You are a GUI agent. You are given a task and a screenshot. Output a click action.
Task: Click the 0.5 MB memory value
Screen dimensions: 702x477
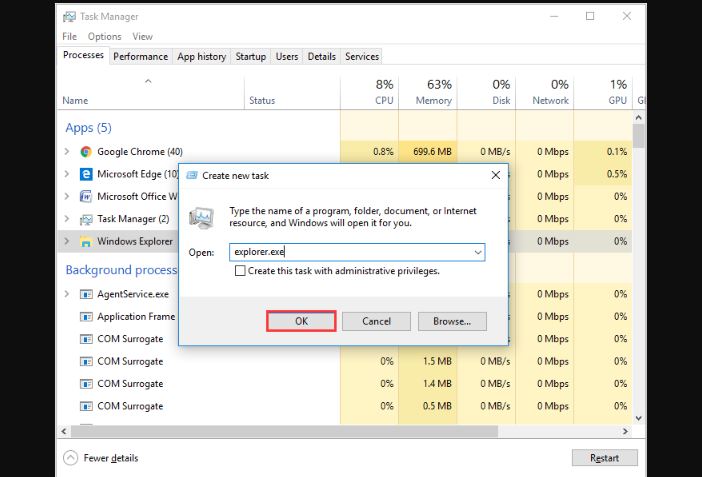pyautogui.click(x=437, y=406)
